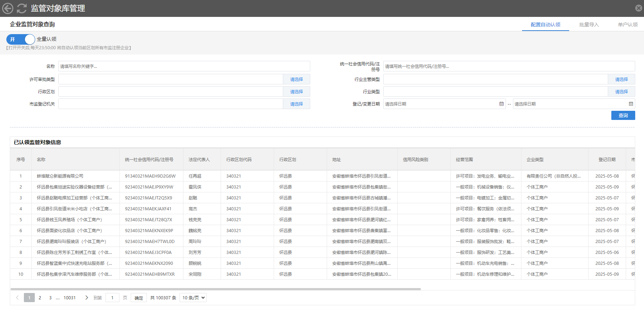Click code 91340321MAEH9D2G6W
The image size is (644, 319).
(150, 176)
